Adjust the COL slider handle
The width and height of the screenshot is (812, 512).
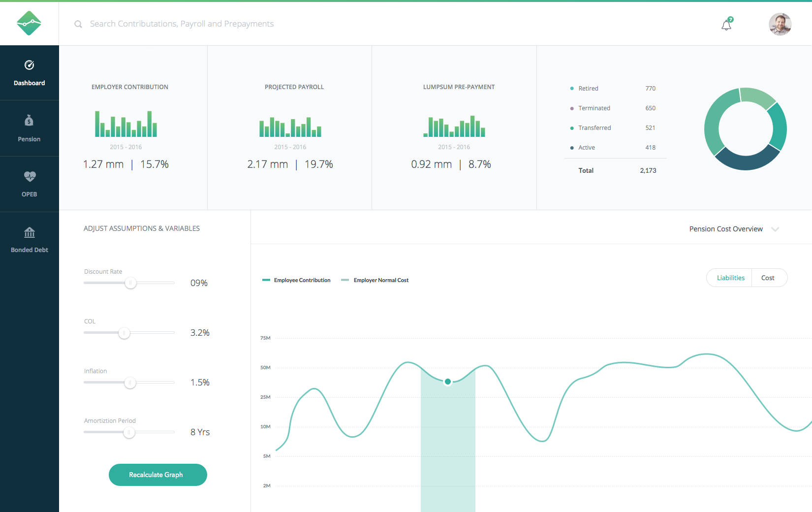pyautogui.click(x=124, y=333)
